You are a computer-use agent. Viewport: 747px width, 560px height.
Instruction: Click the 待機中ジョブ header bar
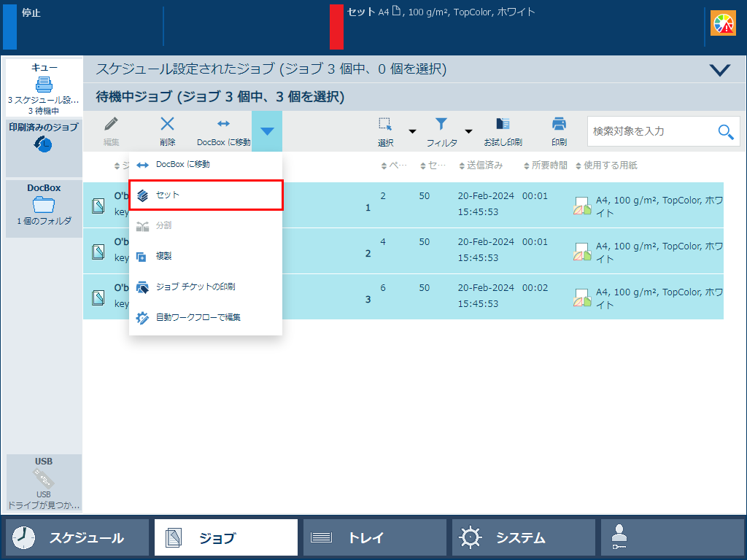(414, 97)
